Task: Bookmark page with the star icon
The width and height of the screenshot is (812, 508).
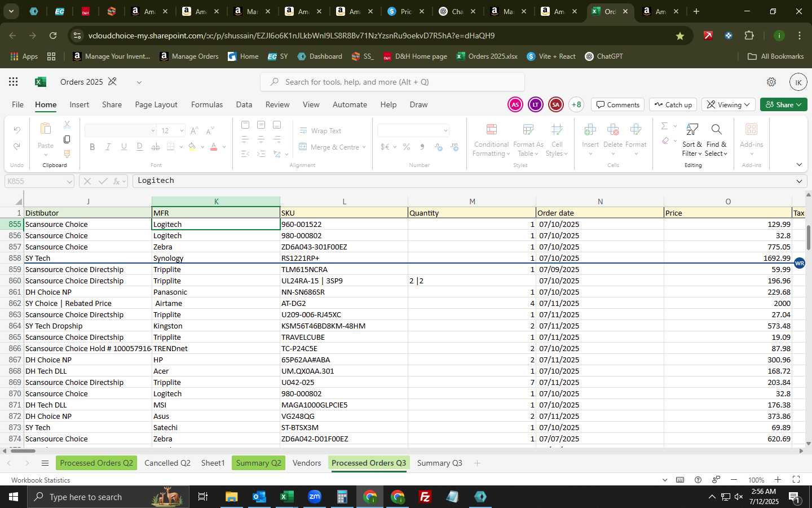Action: click(680, 36)
